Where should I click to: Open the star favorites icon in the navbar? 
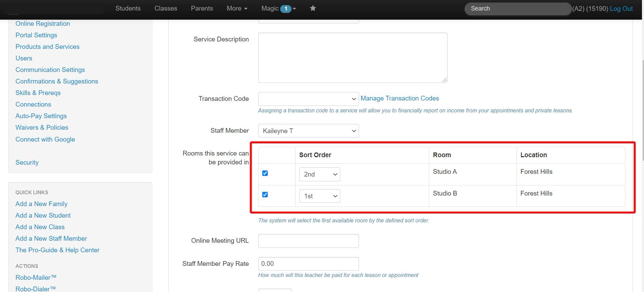[313, 8]
